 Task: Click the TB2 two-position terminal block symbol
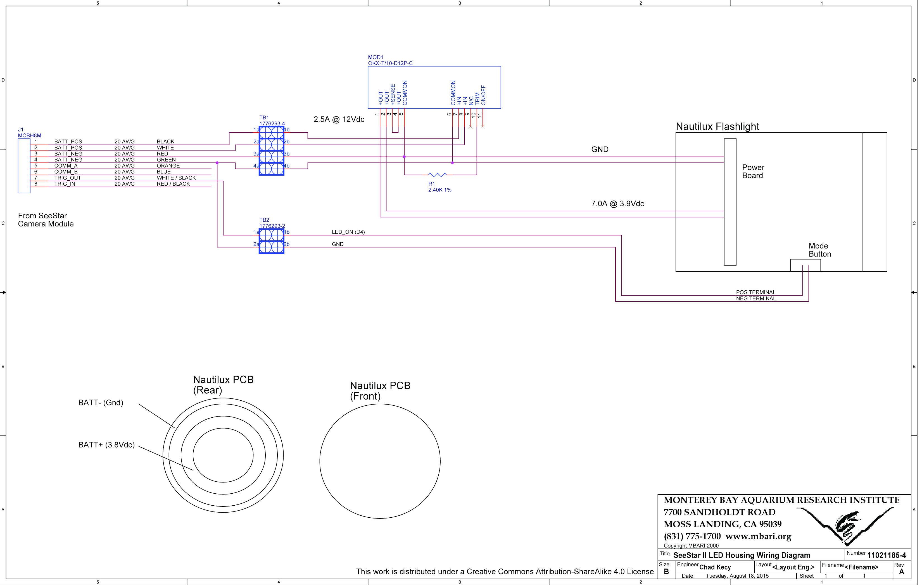[x=272, y=241]
